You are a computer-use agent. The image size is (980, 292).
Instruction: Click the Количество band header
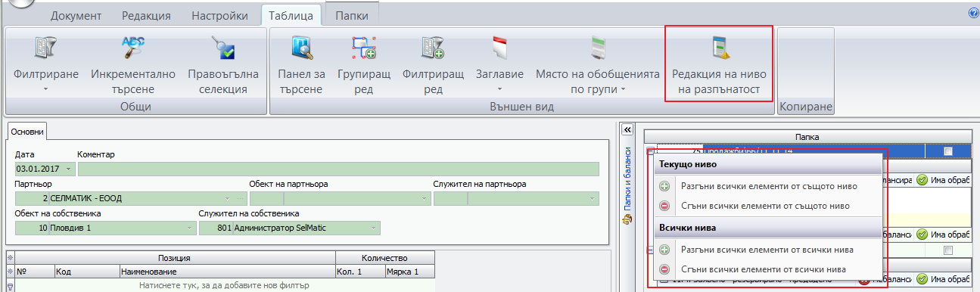384,258
